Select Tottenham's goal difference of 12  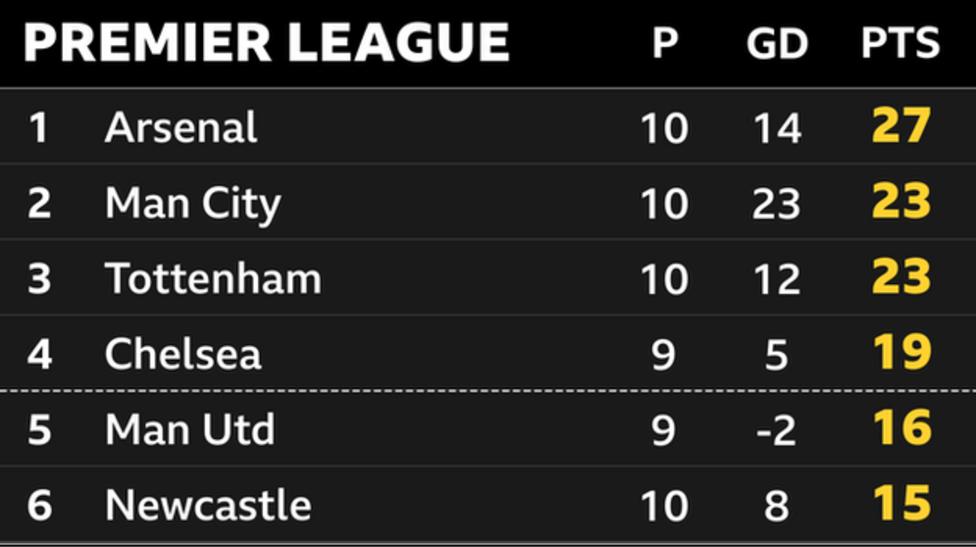tap(776, 278)
